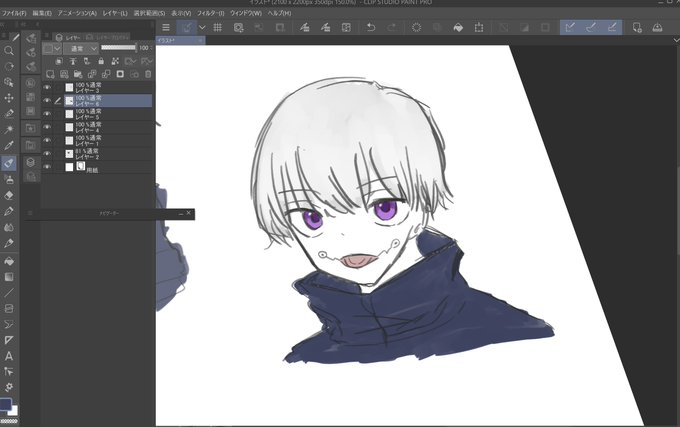Viewport: 680px width, 427px height.
Task: Open the 編集(E) menu
Action: [x=42, y=13]
